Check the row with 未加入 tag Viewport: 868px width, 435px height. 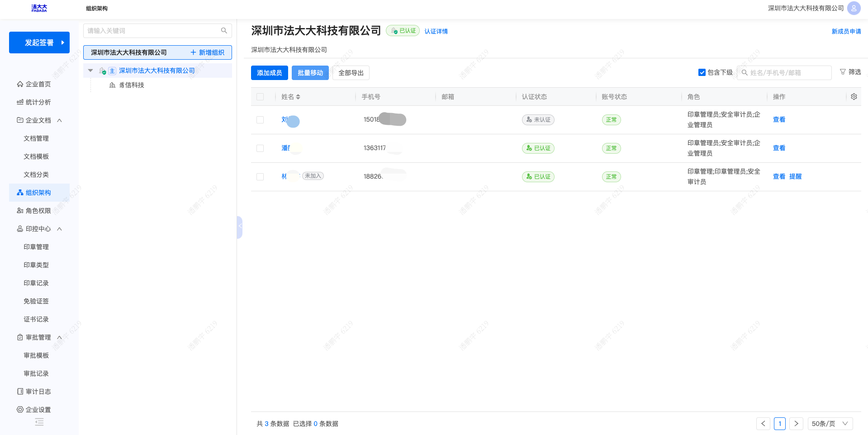(x=260, y=177)
